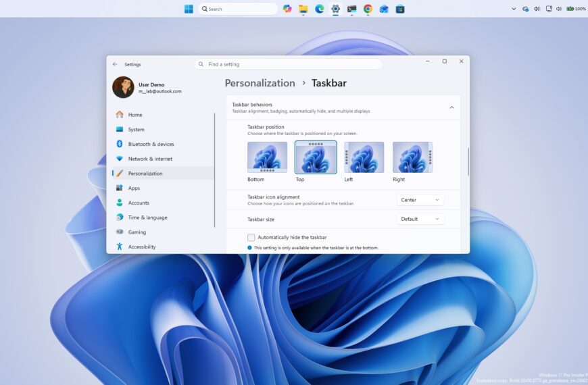The image size is (588, 385).
Task: Click the Network Wi-Fi icon
Action: tap(120, 159)
